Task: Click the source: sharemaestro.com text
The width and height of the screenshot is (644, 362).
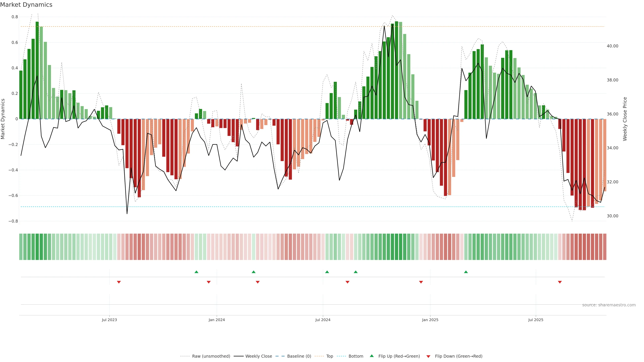Action: tap(609, 305)
